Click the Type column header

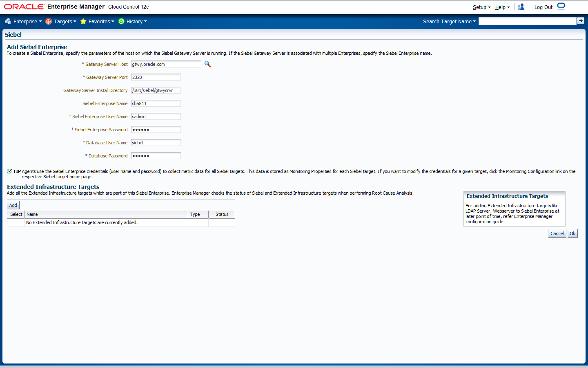click(x=198, y=214)
